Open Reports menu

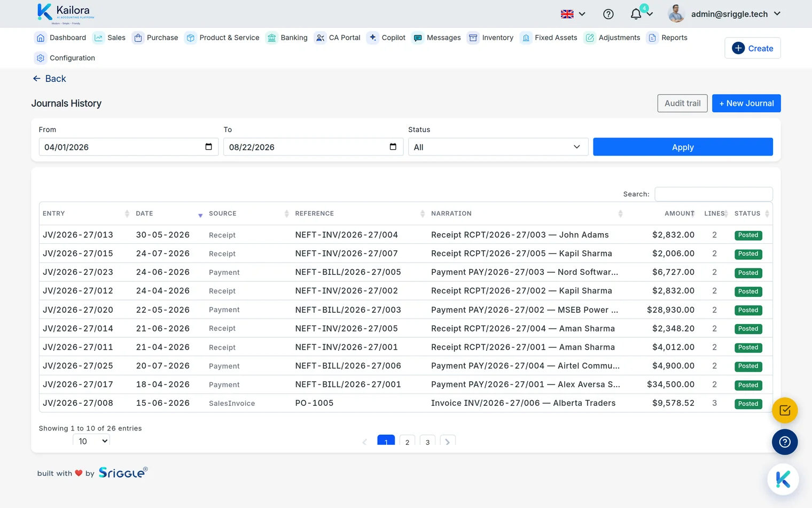[x=667, y=38]
